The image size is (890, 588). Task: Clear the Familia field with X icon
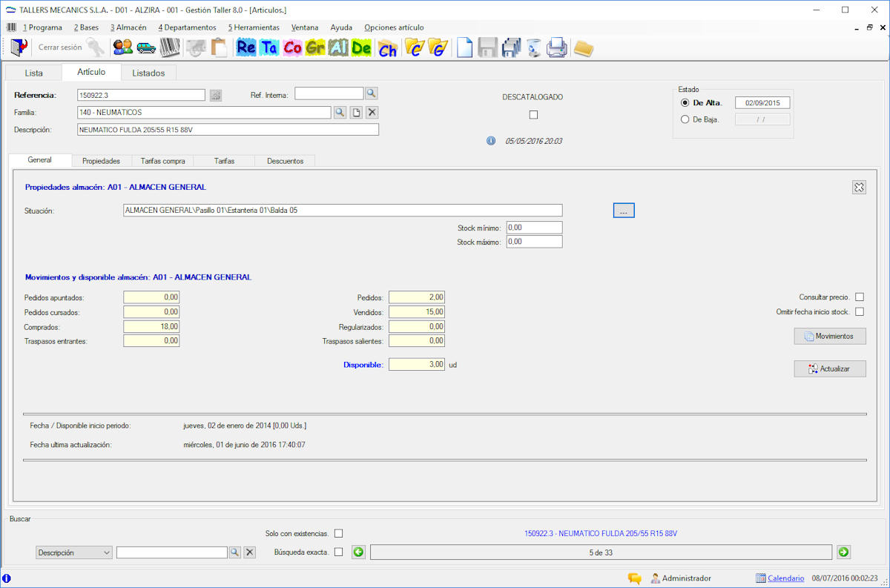point(372,112)
